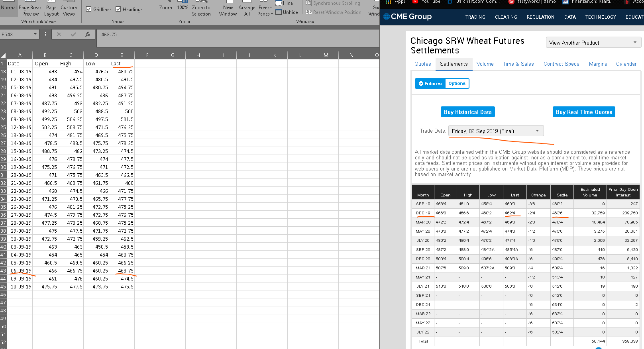644x349 pixels.
Task: Click Unhide window command
Action: pyautogui.click(x=287, y=12)
